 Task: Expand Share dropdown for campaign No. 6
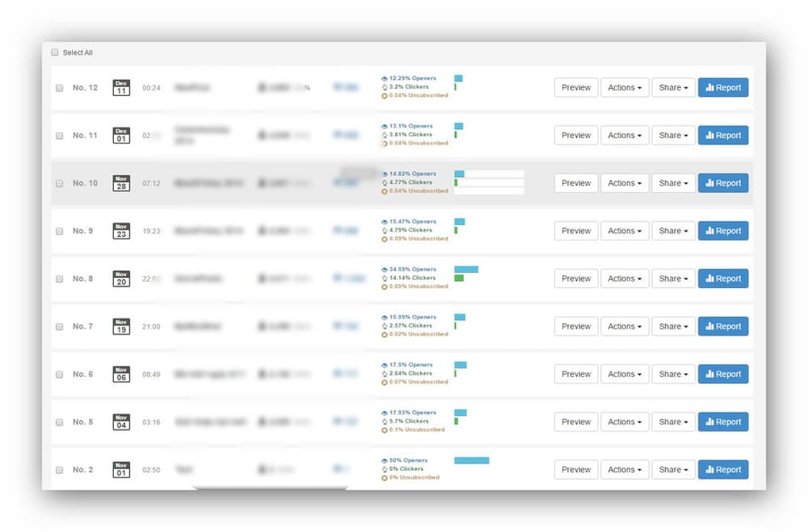click(673, 374)
